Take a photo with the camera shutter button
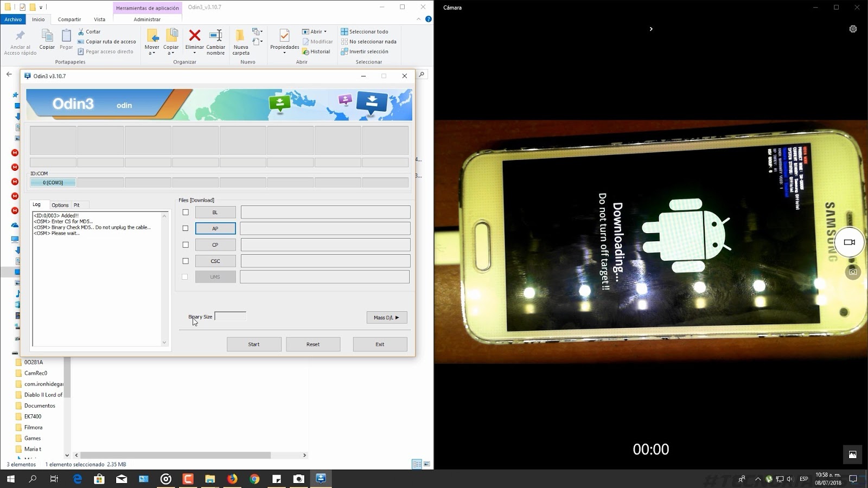This screenshot has height=488, width=868. pos(853,272)
